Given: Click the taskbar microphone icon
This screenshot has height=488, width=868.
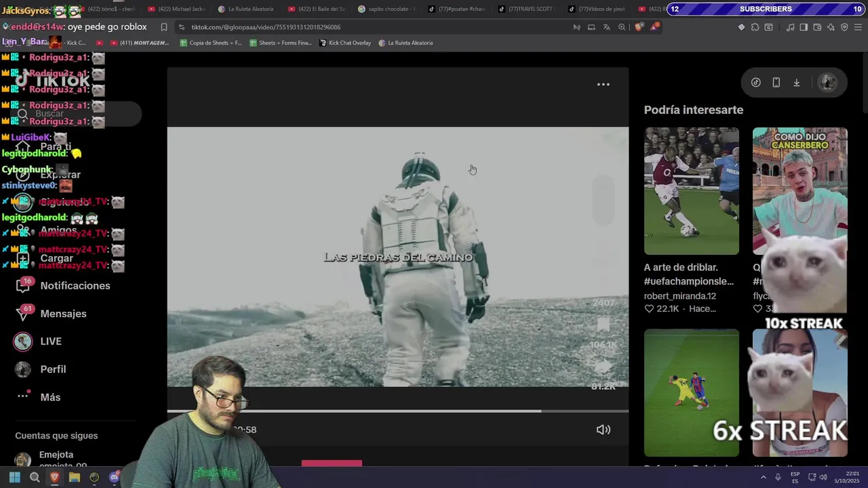Looking at the screenshot, I should [x=778, y=477].
